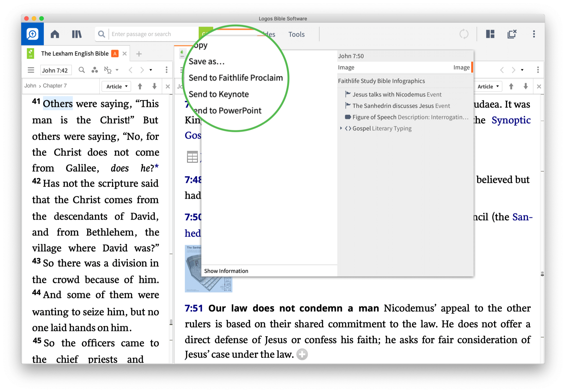Screen dimensions: 566x392
Task: Choose Send to Faithlife Proclaim
Action: [236, 77]
